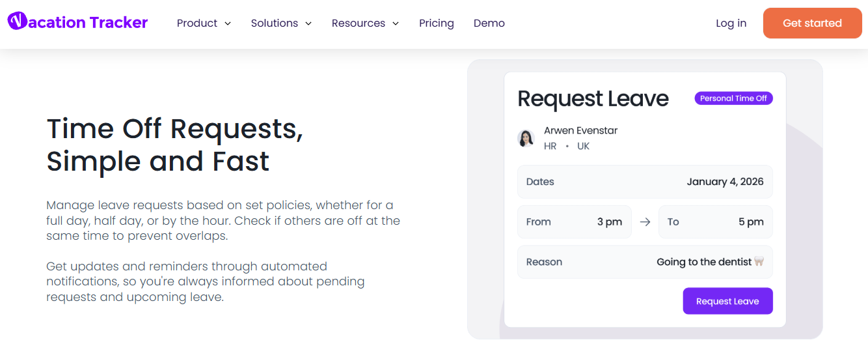The image size is (868, 357).
Task: Open the Demo page
Action: (x=489, y=23)
